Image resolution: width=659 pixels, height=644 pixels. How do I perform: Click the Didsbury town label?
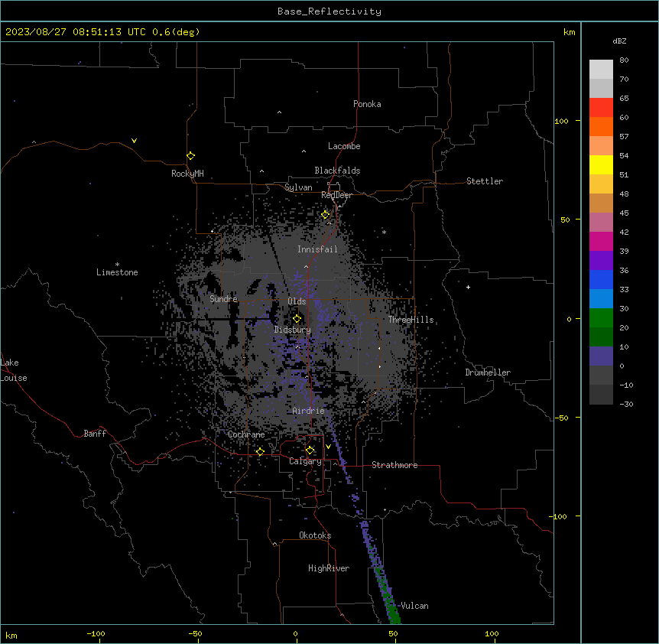pyautogui.click(x=293, y=330)
